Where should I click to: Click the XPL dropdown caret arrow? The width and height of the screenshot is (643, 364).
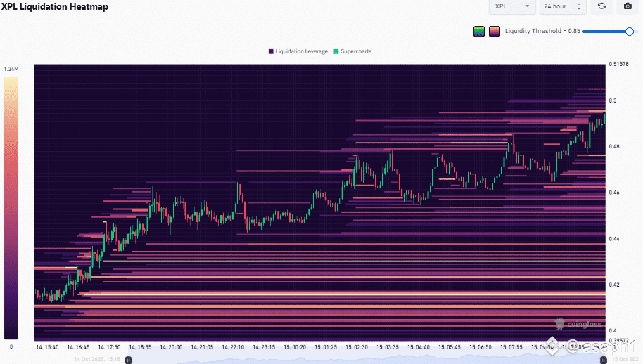pyautogui.click(x=527, y=6)
